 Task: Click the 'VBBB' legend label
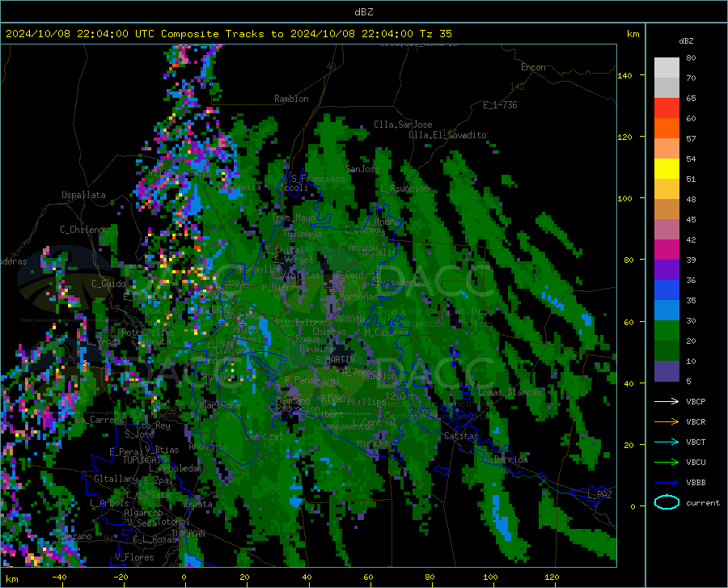click(696, 483)
